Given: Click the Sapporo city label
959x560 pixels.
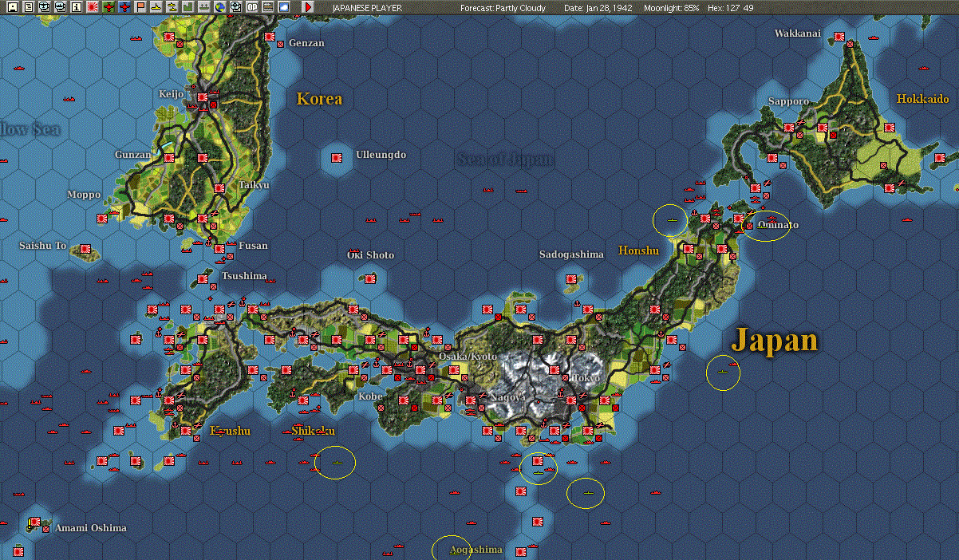Looking at the screenshot, I should (x=788, y=101).
